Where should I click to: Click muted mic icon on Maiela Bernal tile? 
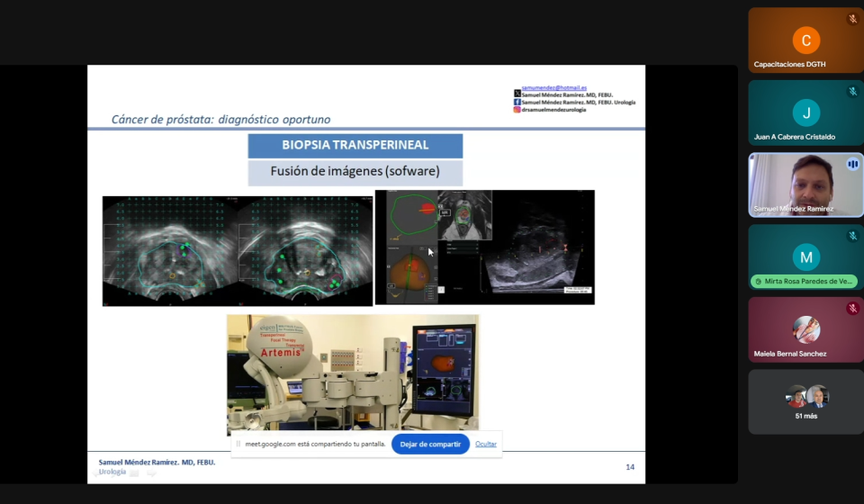coord(852,309)
